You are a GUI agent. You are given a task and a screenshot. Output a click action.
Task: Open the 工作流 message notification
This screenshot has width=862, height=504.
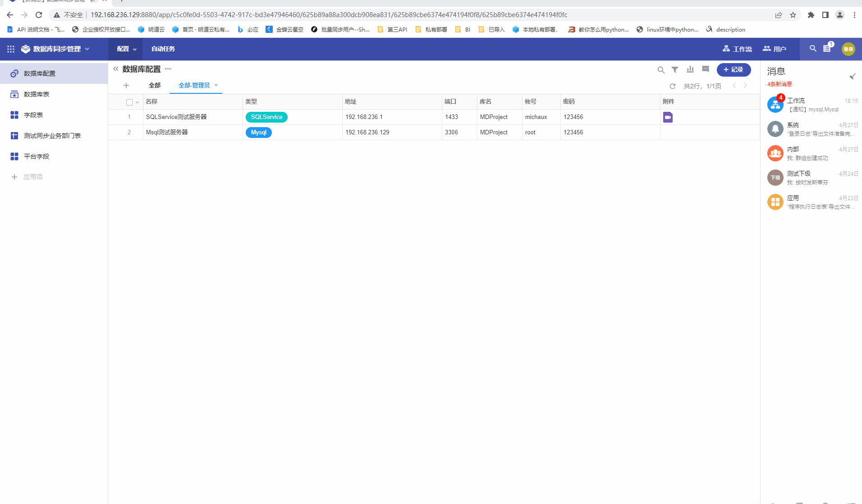pos(812,105)
